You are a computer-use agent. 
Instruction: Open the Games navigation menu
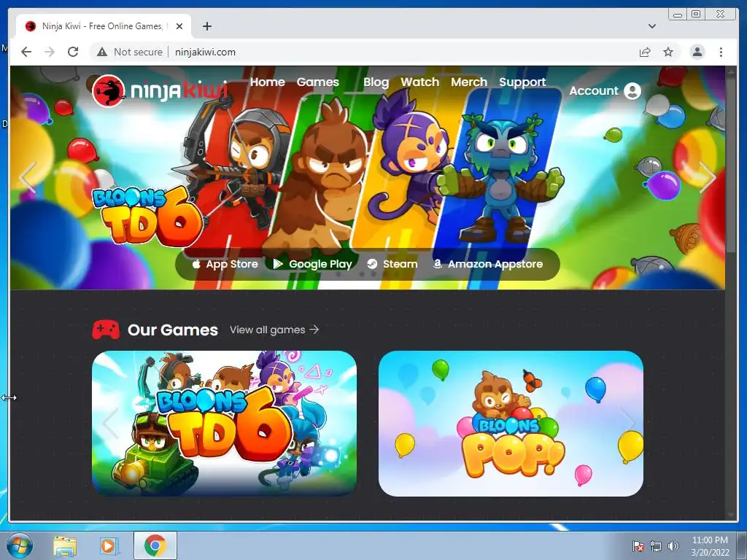[x=318, y=82]
